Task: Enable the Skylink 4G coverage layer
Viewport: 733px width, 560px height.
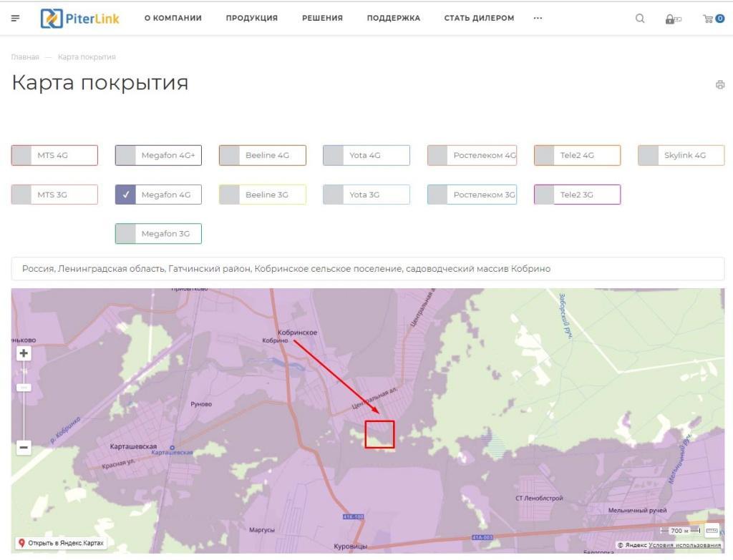Action: pos(681,155)
